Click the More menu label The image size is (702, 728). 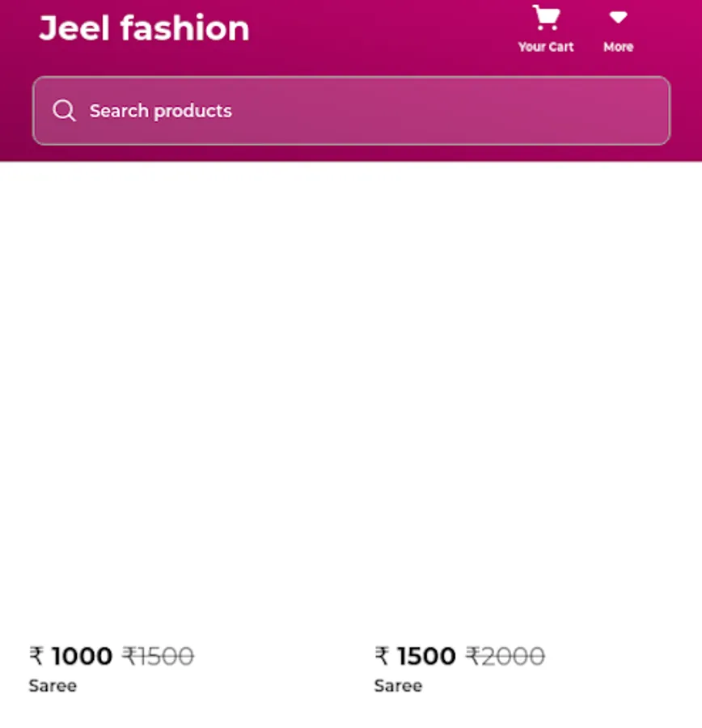pos(618,47)
